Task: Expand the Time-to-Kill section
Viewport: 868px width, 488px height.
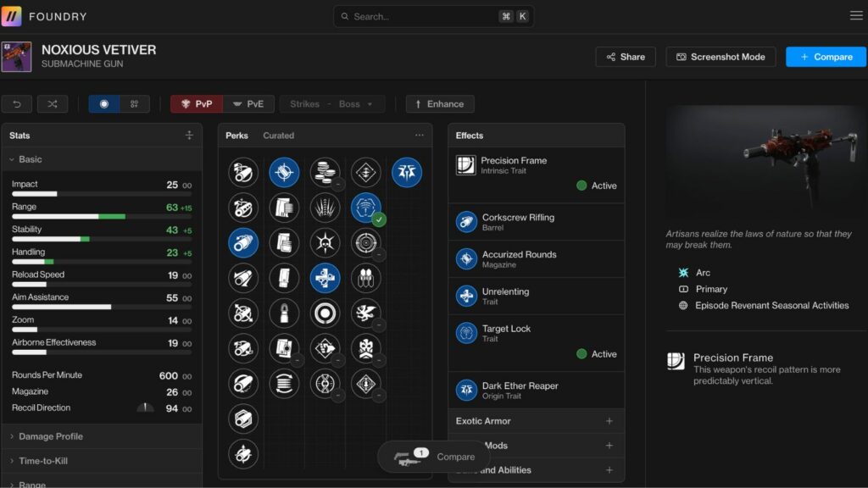Action: click(x=102, y=461)
